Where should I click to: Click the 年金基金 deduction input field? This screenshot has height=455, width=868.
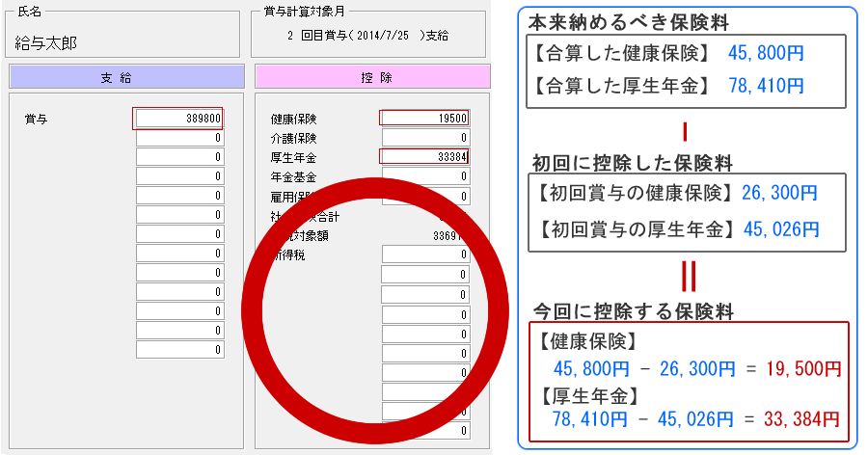click(x=425, y=176)
